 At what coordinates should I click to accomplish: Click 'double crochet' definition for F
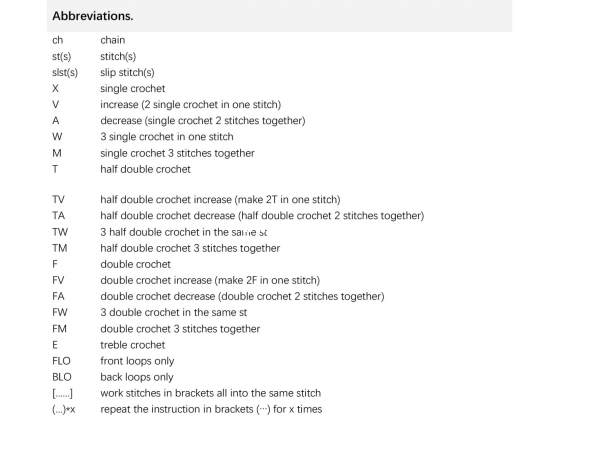[135, 264]
